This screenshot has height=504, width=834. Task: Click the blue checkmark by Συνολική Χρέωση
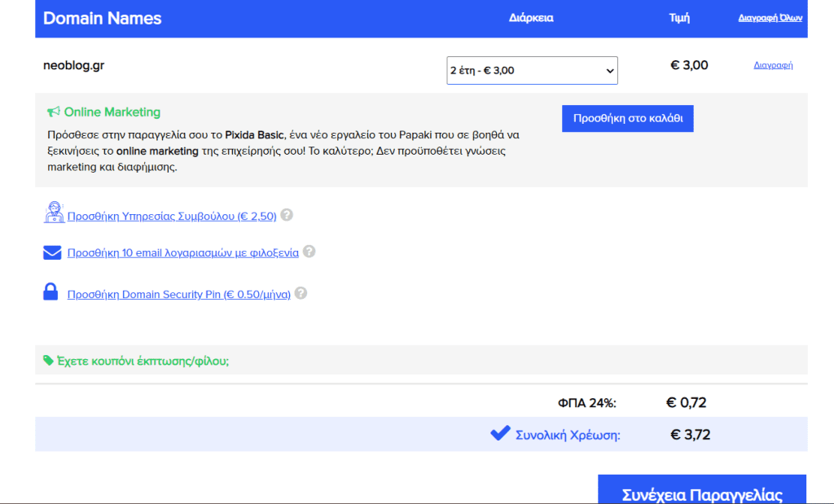click(x=500, y=434)
